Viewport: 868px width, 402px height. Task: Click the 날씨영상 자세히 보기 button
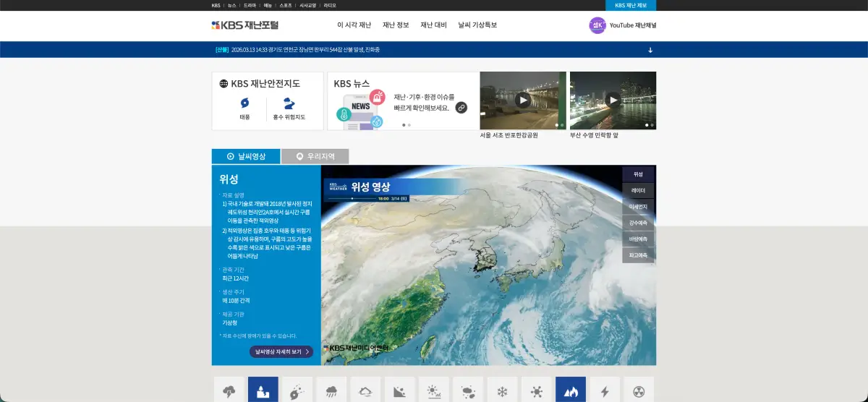click(x=281, y=352)
